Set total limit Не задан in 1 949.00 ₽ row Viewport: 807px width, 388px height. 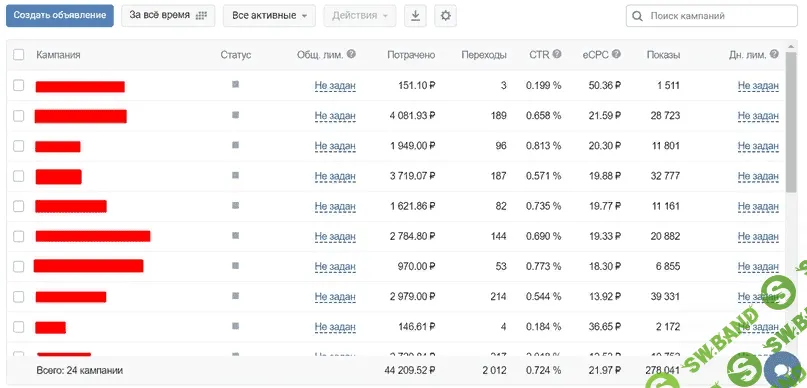coord(335,146)
